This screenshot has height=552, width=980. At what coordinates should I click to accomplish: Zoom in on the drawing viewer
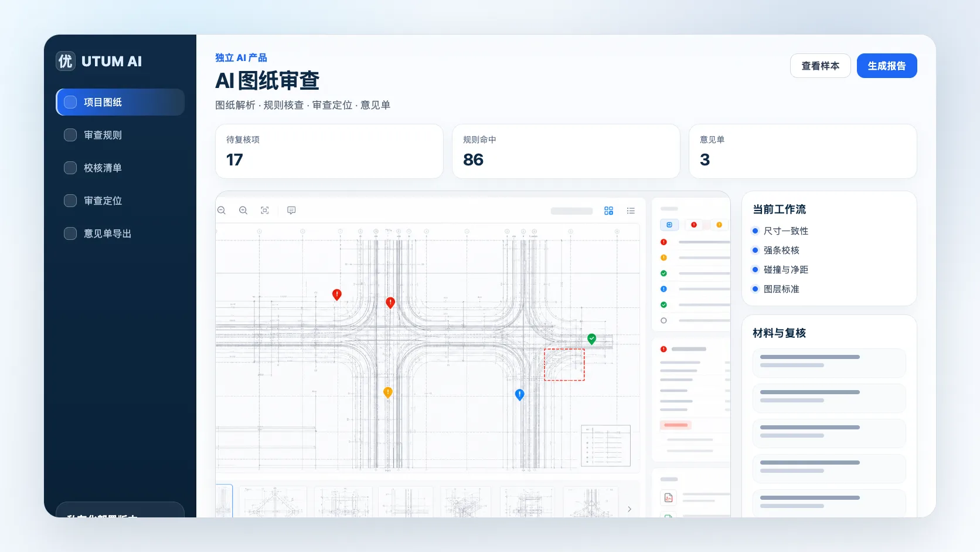coord(243,211)
